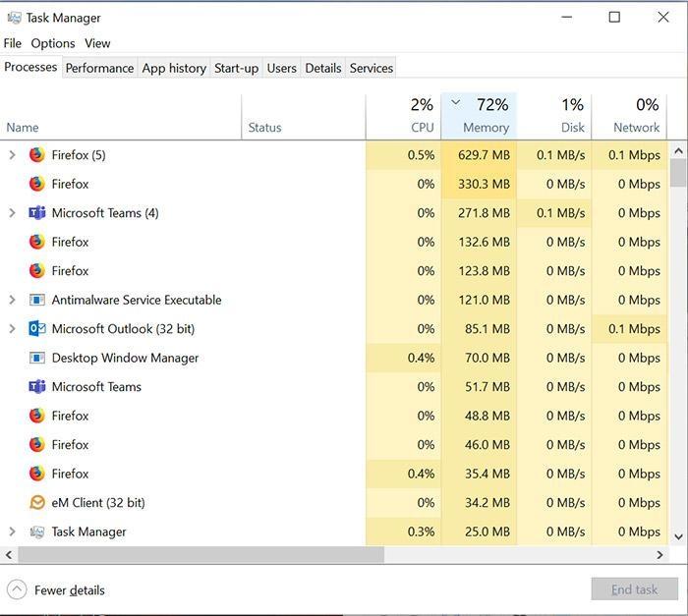Viewport: 688px width, 616px height.
Task: Click the Fewer details arrow circle icon
Action: click(17, 589)
